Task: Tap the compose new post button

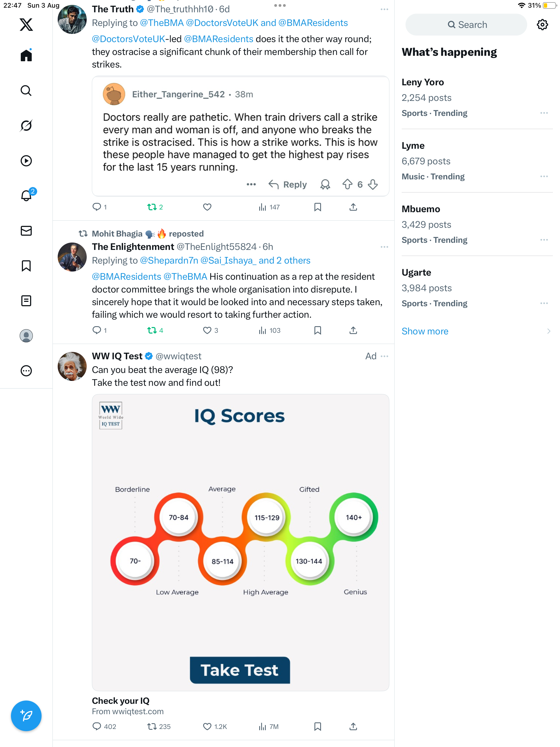Action: (26, 715)
